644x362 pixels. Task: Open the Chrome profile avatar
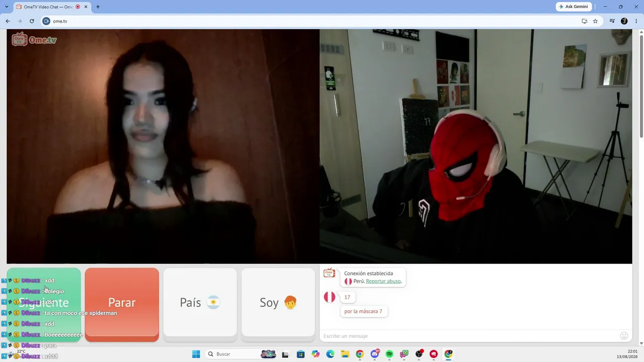click(624, 21)
